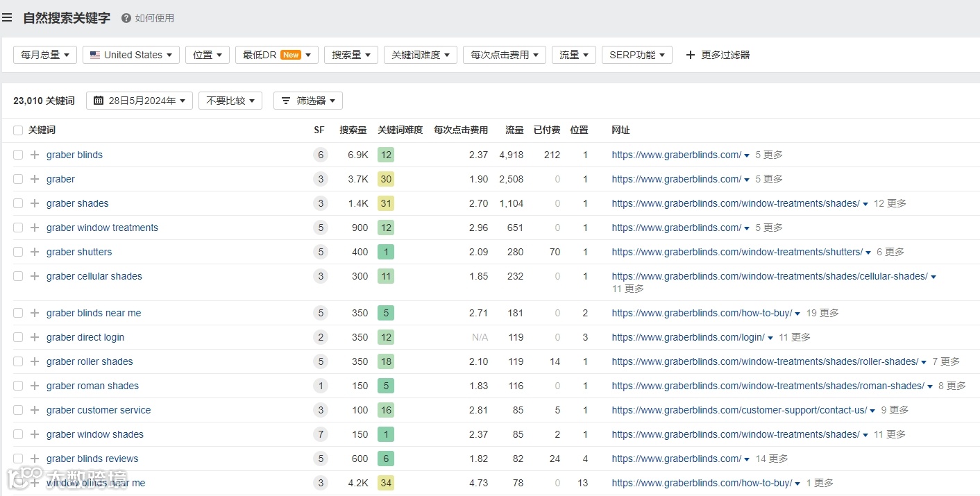Screen dimensions: 980x496
Task: Open the 关键词难度 filter dropdown
Action: coord(421,55)
